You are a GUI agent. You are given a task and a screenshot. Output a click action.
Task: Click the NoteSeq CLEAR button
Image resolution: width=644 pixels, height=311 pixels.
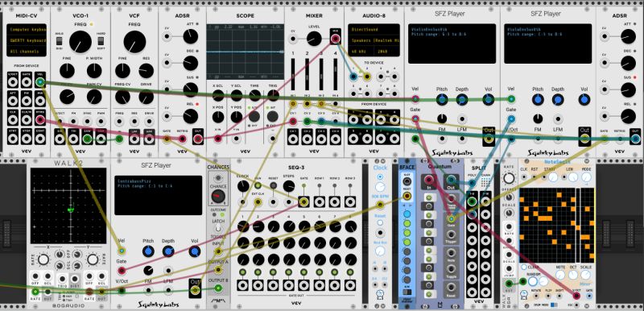pos(524,267)
